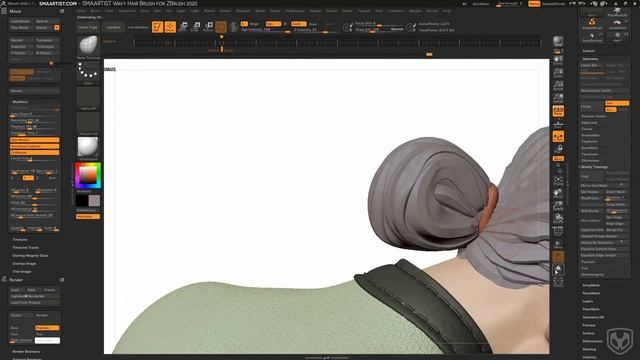
Task: Click the camera lock icon in right shelf
Action: (x=558, y=148)
